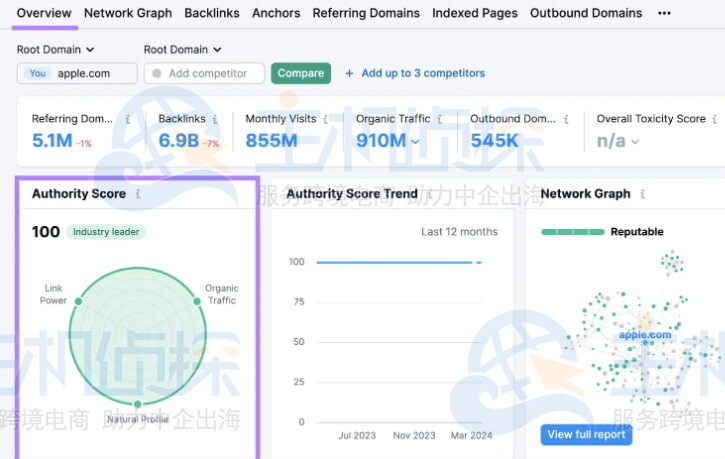Switch to the Overview tab
The width and height of the screenshot is (725, 459).
(x=44, y=13)
